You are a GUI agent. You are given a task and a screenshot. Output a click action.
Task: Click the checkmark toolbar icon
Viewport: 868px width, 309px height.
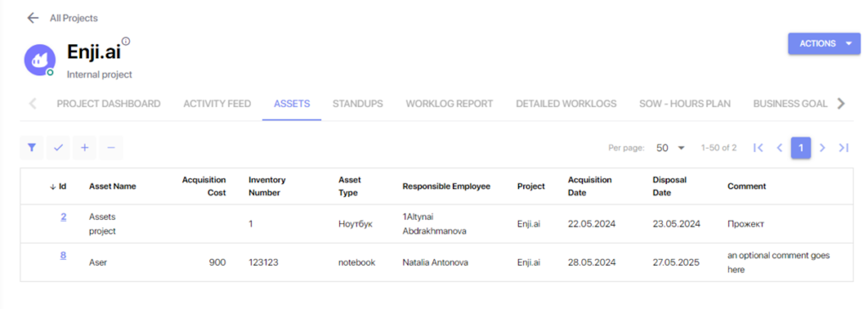[58, 148]
